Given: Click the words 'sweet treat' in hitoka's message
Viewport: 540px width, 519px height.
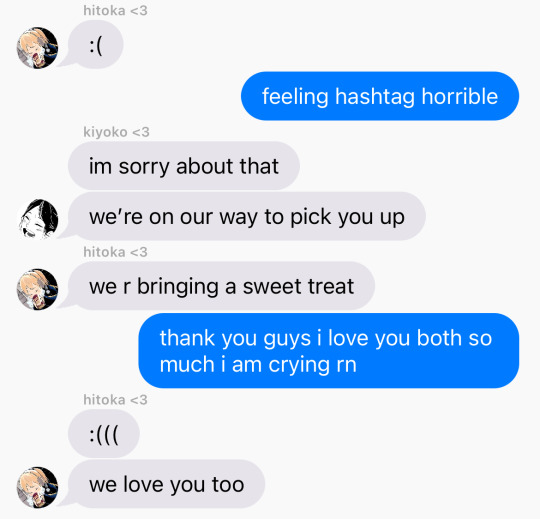Looking at the screenshot, I should (x=298, y=286).
